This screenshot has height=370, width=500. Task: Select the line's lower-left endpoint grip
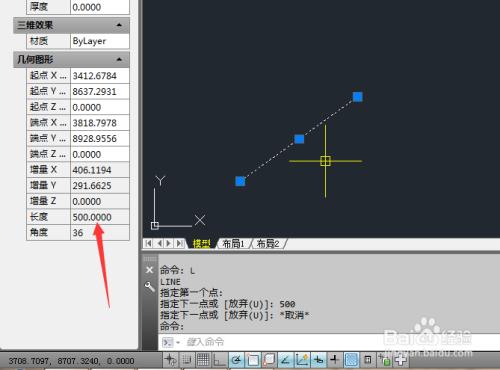(x=240, y=181)
